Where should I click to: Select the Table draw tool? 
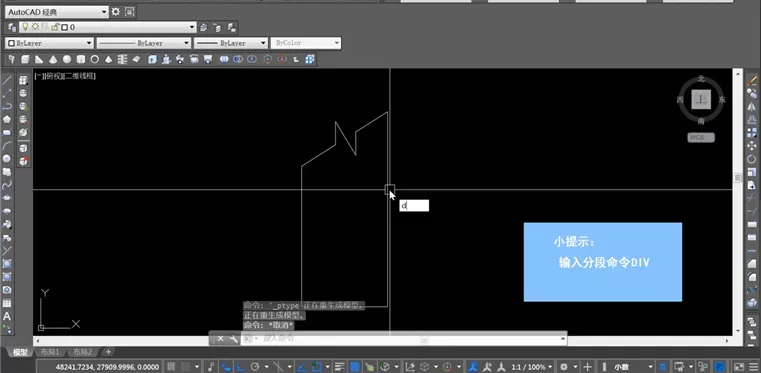pyautogui.click(x=7, y=303)
